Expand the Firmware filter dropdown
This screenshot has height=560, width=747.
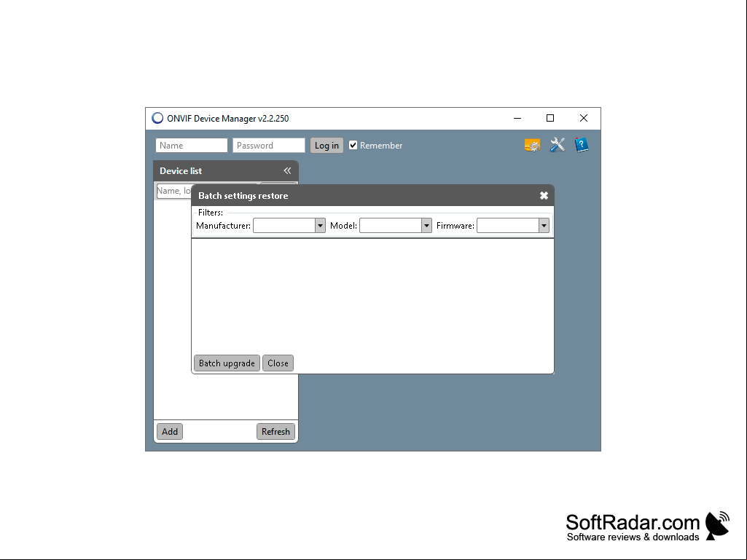click(544, 226)
